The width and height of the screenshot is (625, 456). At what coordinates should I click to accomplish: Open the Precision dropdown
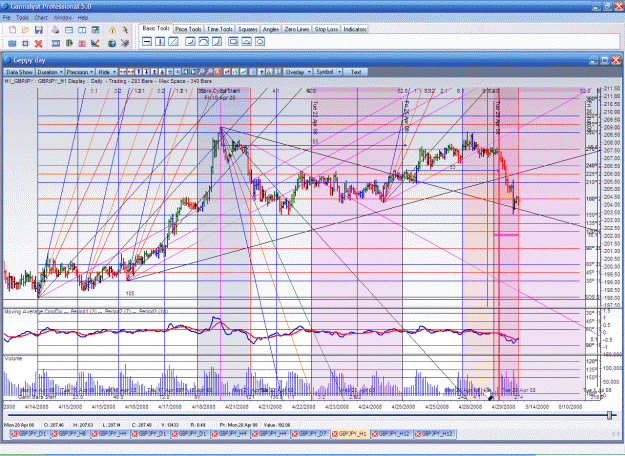(80, 72)
